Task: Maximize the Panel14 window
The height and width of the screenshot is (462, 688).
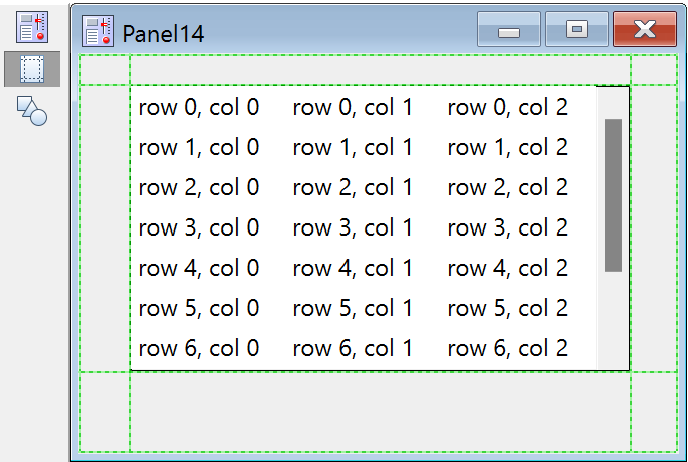Action: (x=576, y=30)
